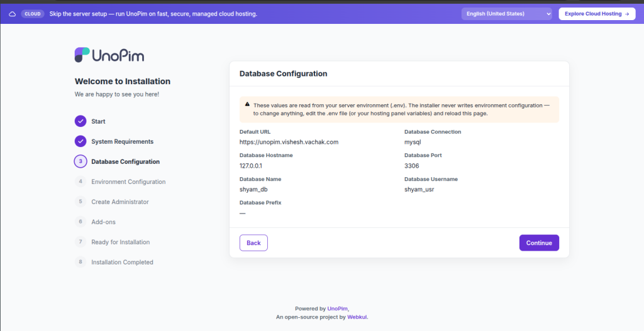Open the Webkul footer link
Image resolution: width=644 pixels, height=331 pixels.
coord(357,317)
